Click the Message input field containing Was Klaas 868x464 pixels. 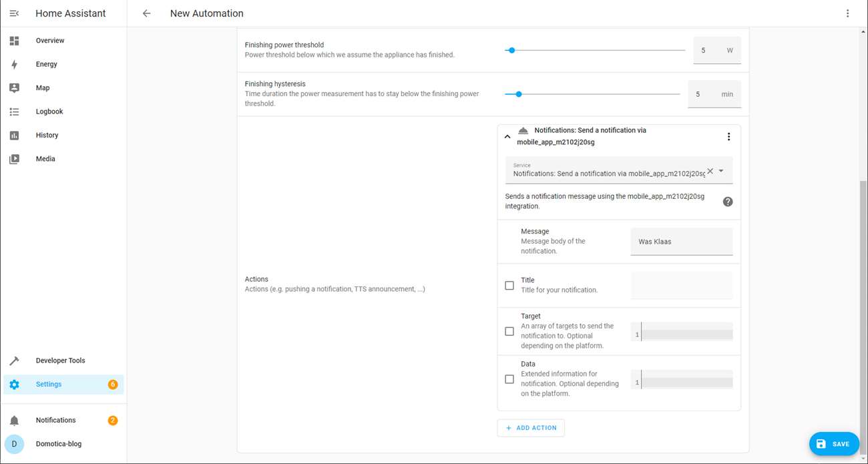(x=681, y=242)
